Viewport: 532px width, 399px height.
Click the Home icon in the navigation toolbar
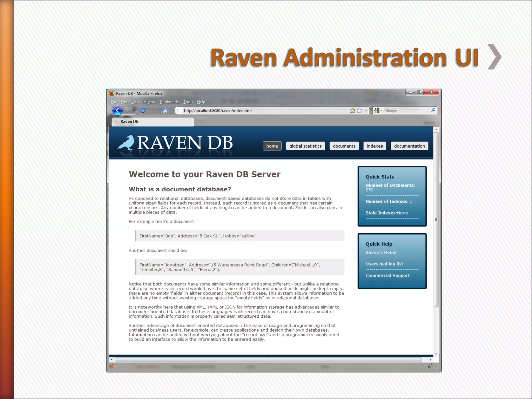tap(165, 111)
